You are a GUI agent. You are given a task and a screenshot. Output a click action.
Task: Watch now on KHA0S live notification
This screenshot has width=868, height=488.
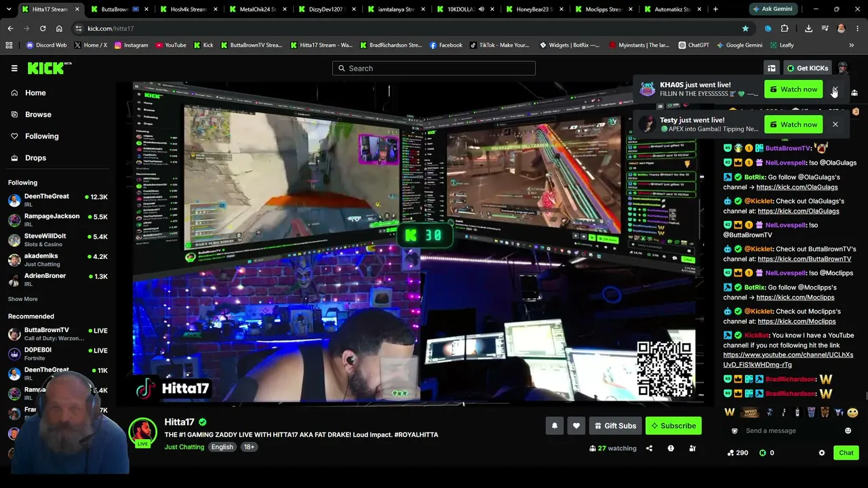tap(793, 89)
